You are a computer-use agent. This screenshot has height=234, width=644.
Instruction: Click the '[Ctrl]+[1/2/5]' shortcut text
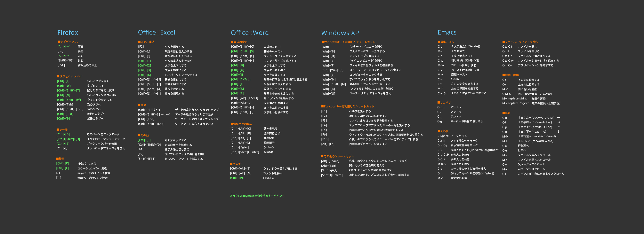[x=240, y=79]
